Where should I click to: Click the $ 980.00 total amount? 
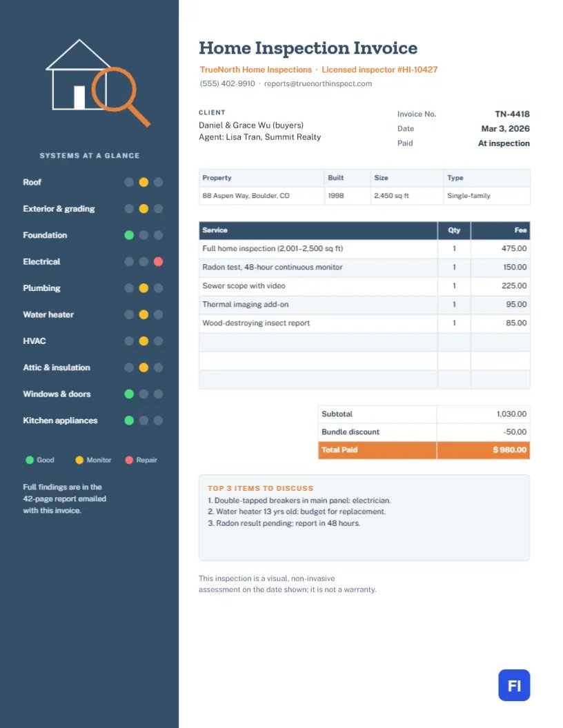pyautogui.click(x=510, y=450)
